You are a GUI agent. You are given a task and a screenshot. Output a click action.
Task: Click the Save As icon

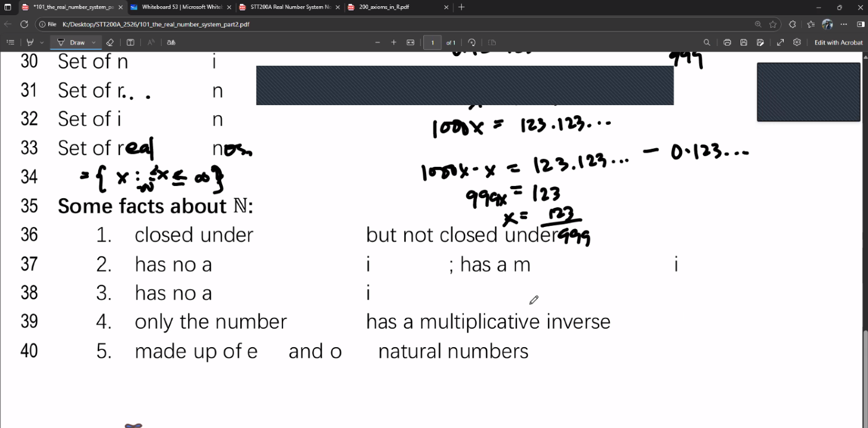coord(760,43)
